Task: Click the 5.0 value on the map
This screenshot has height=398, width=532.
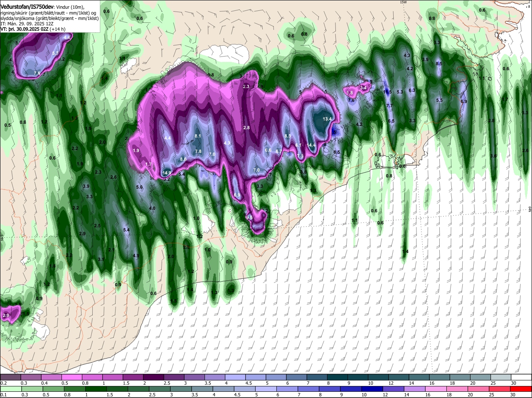Action: [139, 187]
